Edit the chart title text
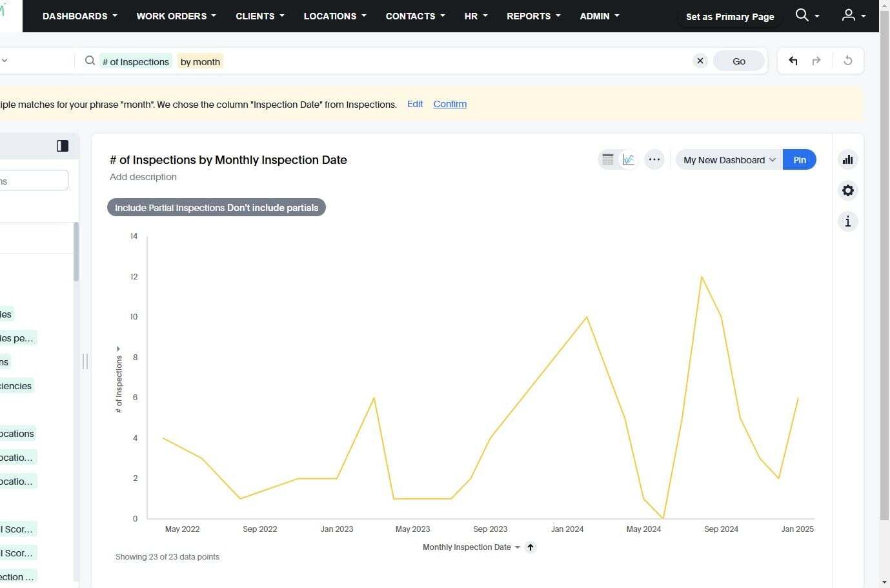The width and height of the screenshot is (890, 588). [x=228, y=160]
